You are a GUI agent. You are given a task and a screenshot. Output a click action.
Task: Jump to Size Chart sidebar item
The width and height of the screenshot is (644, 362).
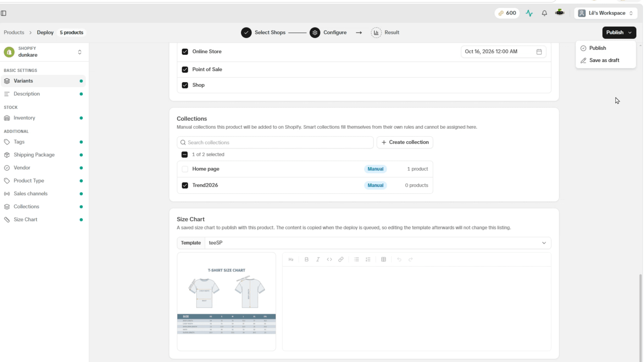pos(43,220)
